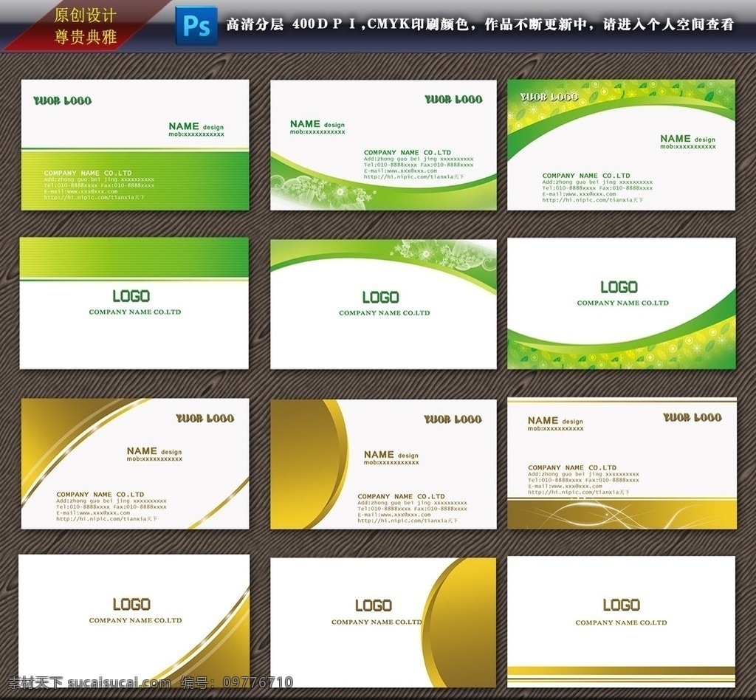
Task: Click the white COMPANY NAME CO.LTD on green stripe
Action: [x=88, y=173]
